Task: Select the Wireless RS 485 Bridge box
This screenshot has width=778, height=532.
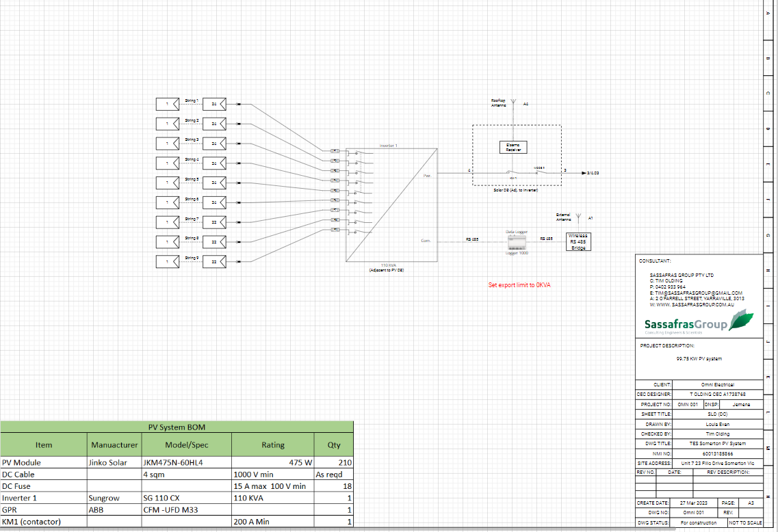Action: pos(578,241)
